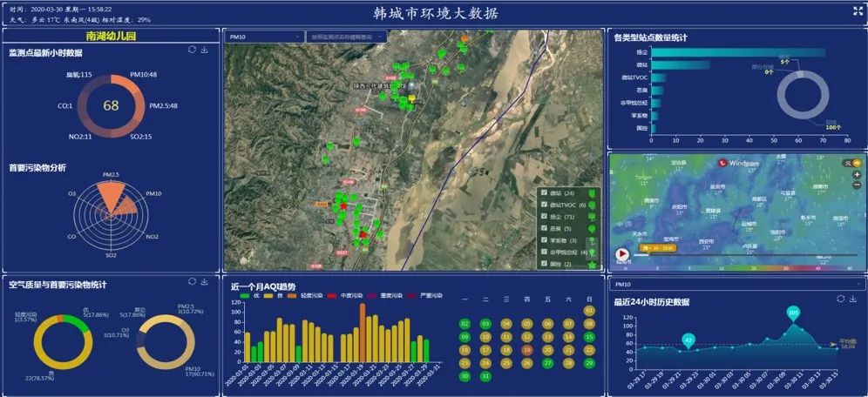
Task: Toggle the 扬尘 (71) station checkbox
Action: [x=545, y=216]
